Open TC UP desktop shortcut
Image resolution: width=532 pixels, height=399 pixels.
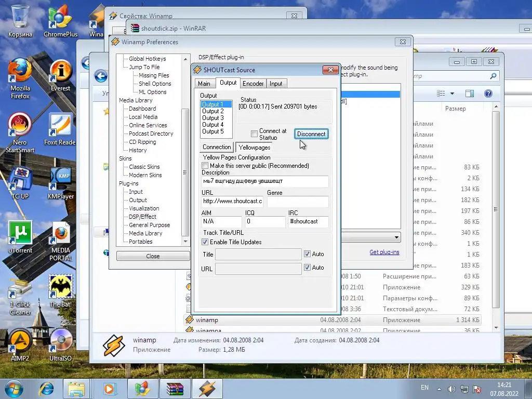coord(20,183)
